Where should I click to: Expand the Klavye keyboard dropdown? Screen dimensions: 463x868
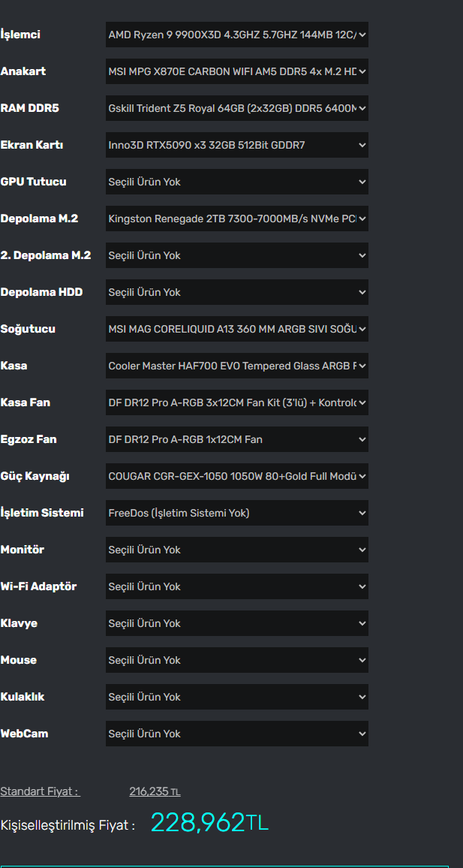point(236,623)
